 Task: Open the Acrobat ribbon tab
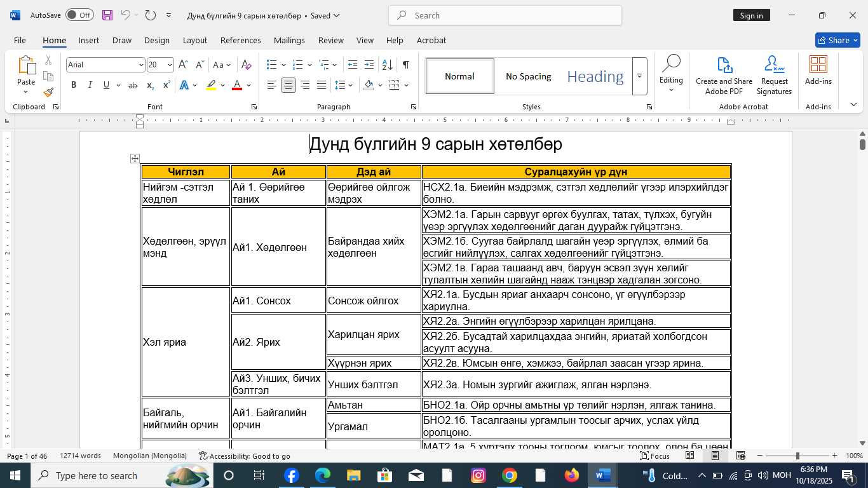[431, 40]
